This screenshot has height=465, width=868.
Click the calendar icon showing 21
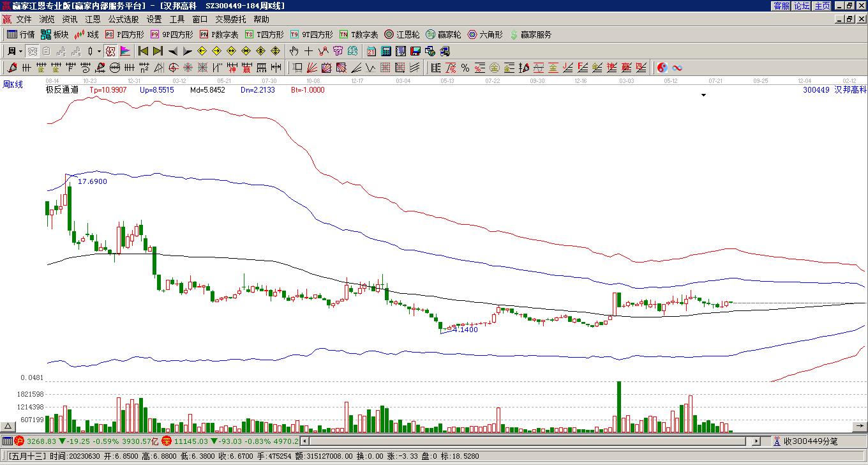coord(371,51)
